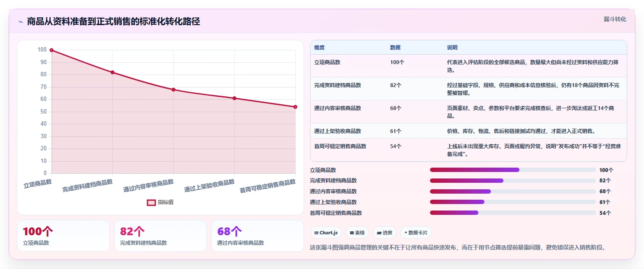Click the 54个 value beside the progress bar
Screen dimensions: 644x269
coord(605,213)
